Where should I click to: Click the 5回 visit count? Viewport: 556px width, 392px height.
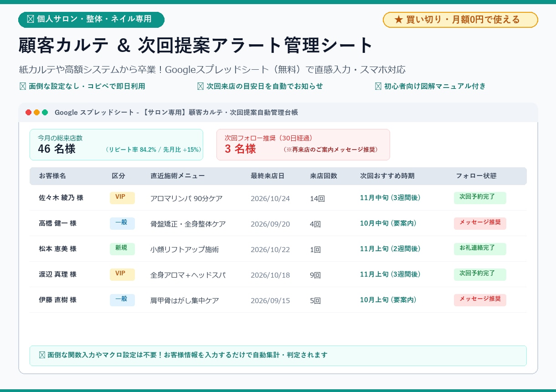click(x=315, y=301)
